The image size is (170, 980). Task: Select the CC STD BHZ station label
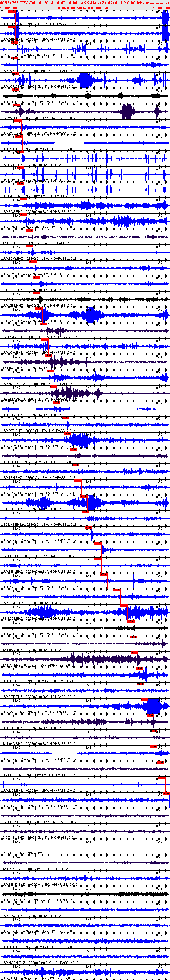(39, 462)
